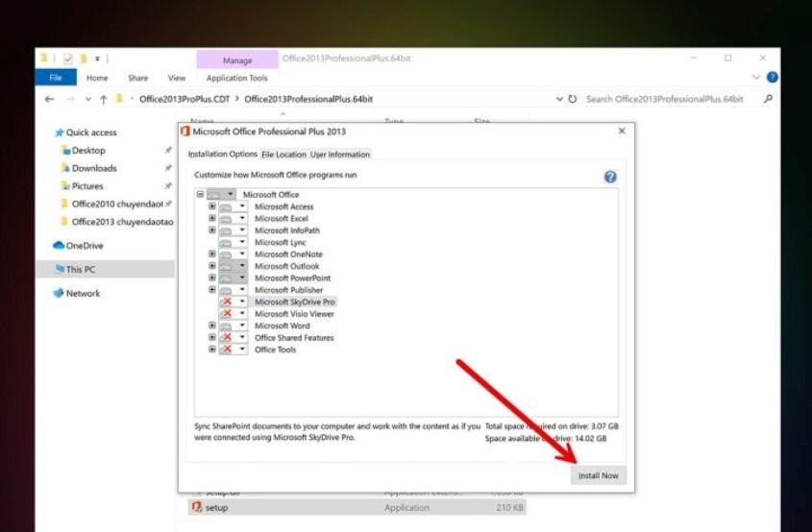Open the Share ribbon tab in Explorer
This screenshot has width=812, height=532.
pyautogui.click(x=137, y=78)
